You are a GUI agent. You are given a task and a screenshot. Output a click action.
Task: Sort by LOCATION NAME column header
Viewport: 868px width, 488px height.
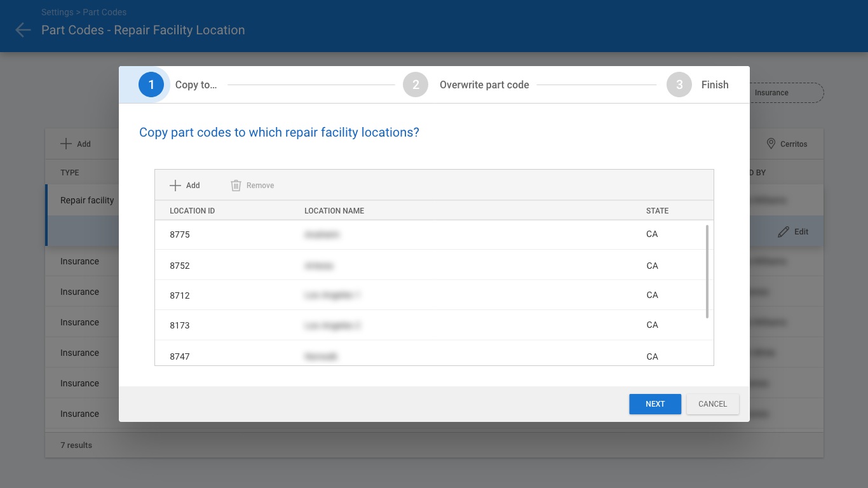pyautogui.click(x=334, y=211)
